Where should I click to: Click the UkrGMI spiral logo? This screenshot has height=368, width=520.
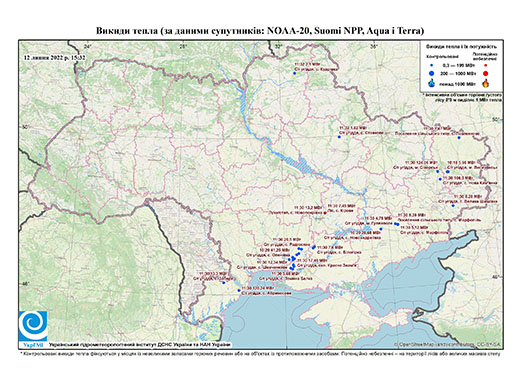33,326
